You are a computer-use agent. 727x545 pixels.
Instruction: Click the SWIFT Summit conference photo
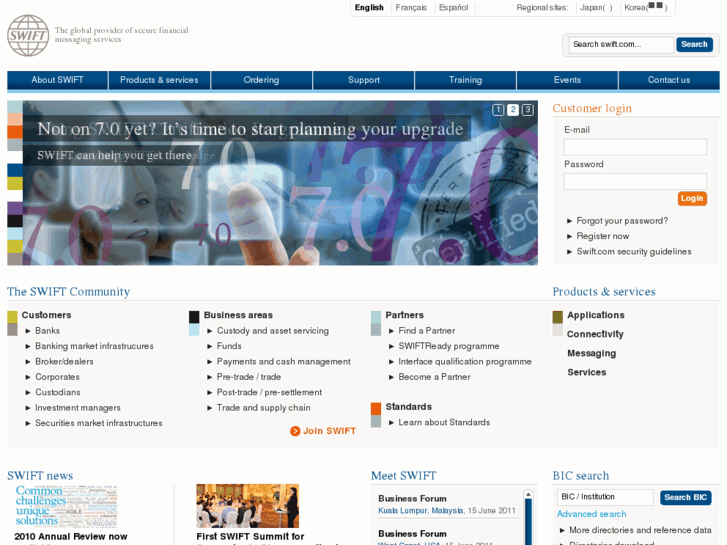pos(248,506)
